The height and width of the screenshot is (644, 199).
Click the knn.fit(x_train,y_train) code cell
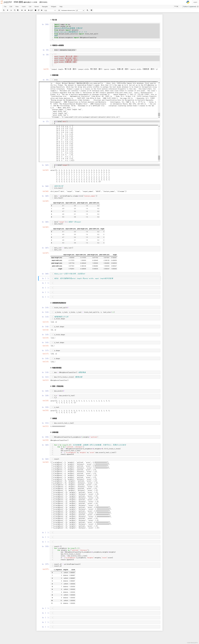pyautogui.click(x=105, y=377)
